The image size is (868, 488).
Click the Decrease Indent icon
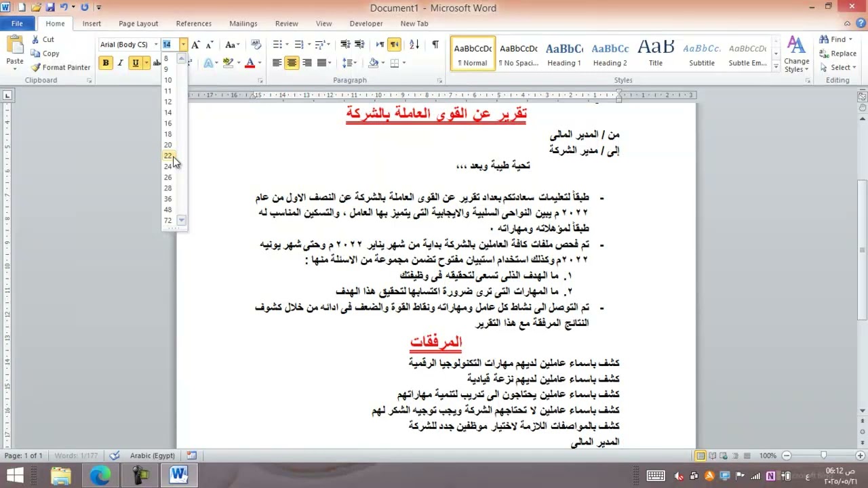point(344,45)
